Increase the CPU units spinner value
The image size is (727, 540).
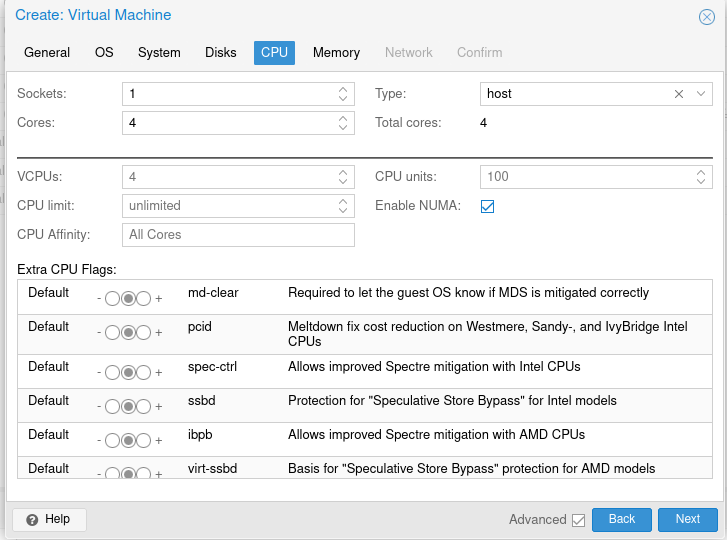701,172
